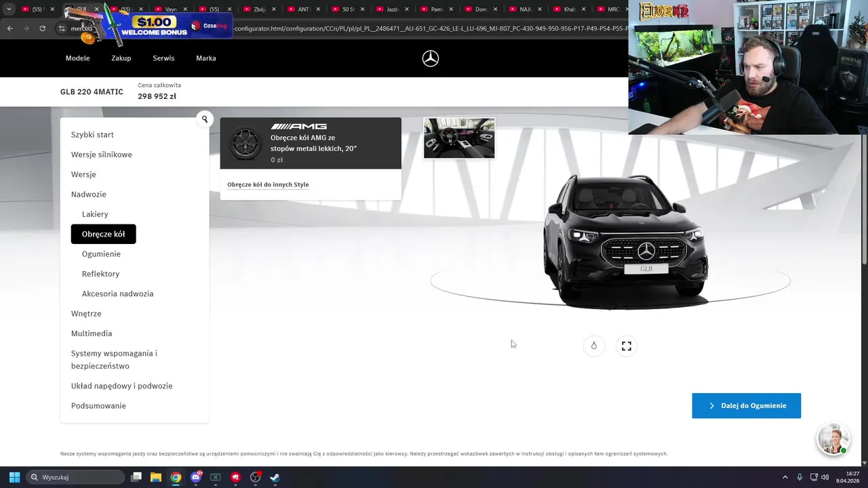Show interior view thumbnail
This screenshot has width=868, height=488.
[459, 138]
